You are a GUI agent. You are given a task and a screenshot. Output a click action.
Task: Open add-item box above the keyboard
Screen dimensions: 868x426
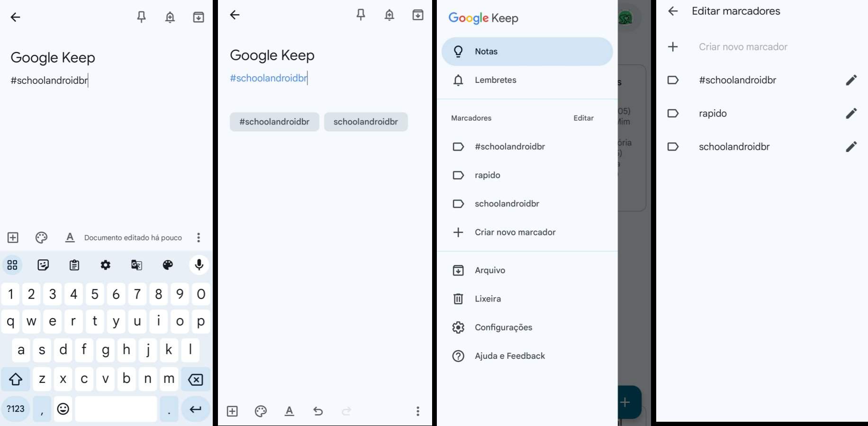coord(13,238)
